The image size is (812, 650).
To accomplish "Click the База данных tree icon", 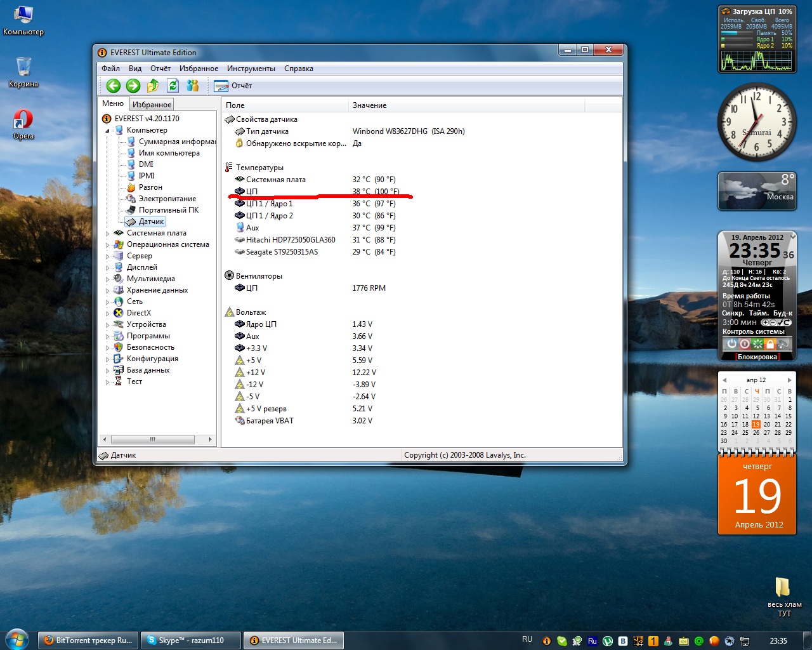I will pyautogui.click(x=118, y=370).
